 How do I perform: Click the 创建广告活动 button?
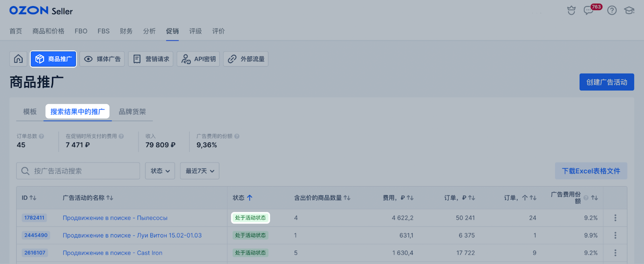coord(607,82)
